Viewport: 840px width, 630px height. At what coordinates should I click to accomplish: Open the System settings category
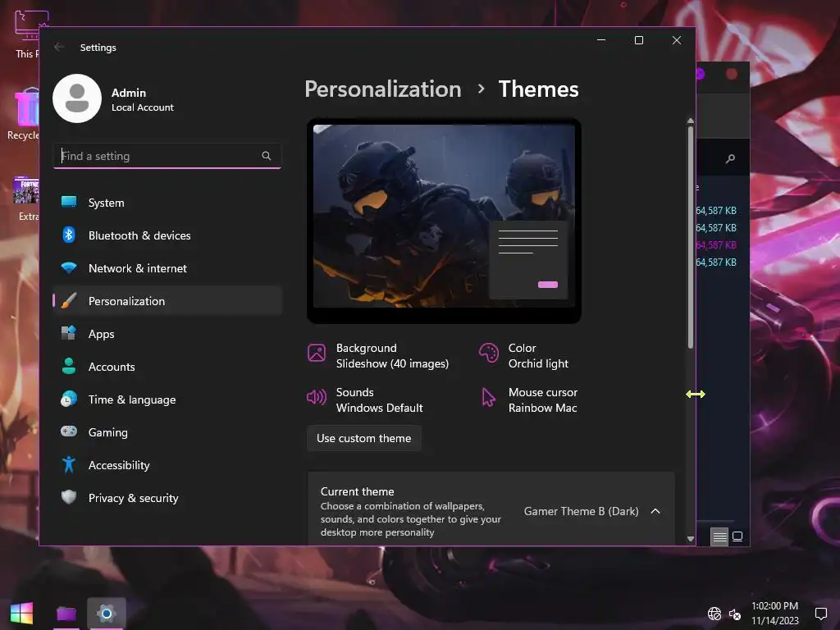pyautogui.click(x=167, y=203)
